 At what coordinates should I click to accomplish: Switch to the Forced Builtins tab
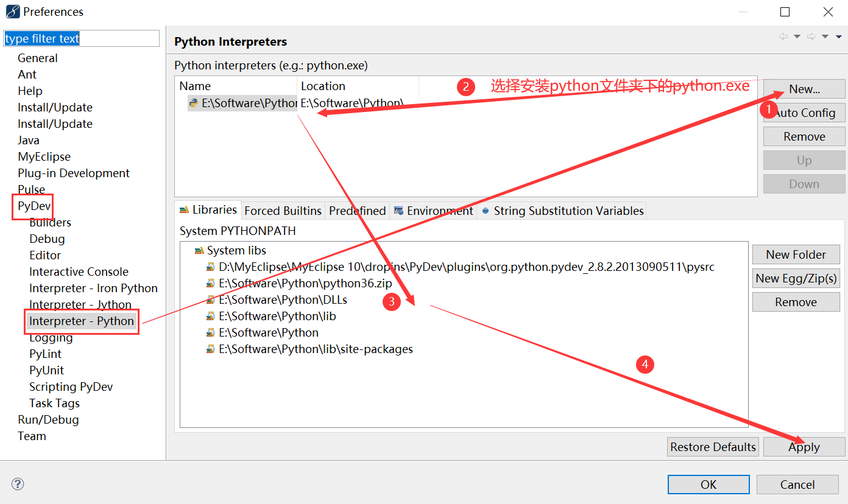click(x=283, y=211)
